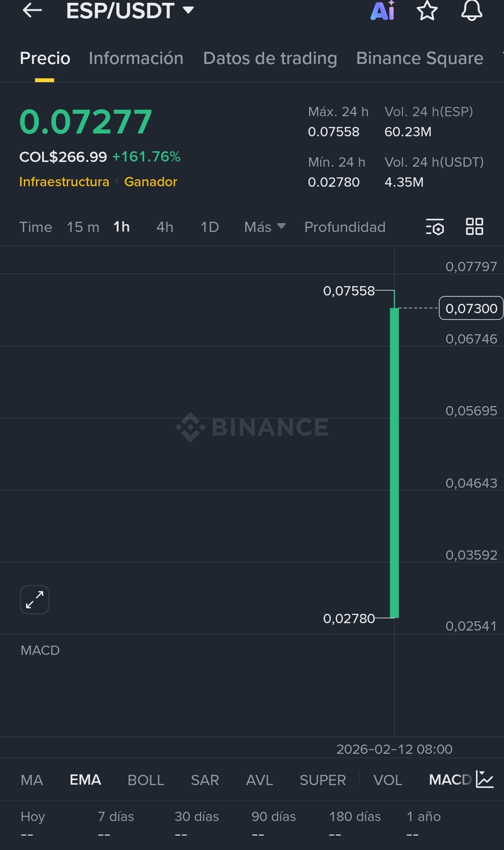Open the Ganador tag link
Screen dimensions: 504x850
pyautogui.click(x=151, y=182)
